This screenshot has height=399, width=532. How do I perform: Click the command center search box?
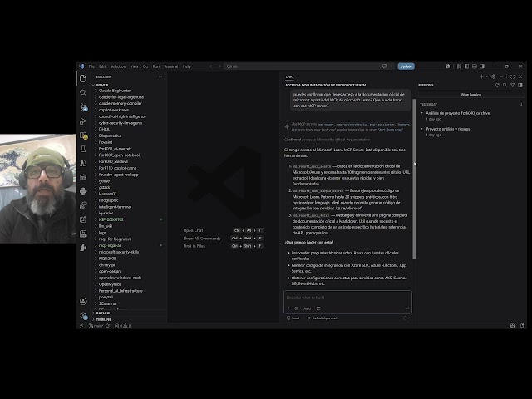click(302, 66)
